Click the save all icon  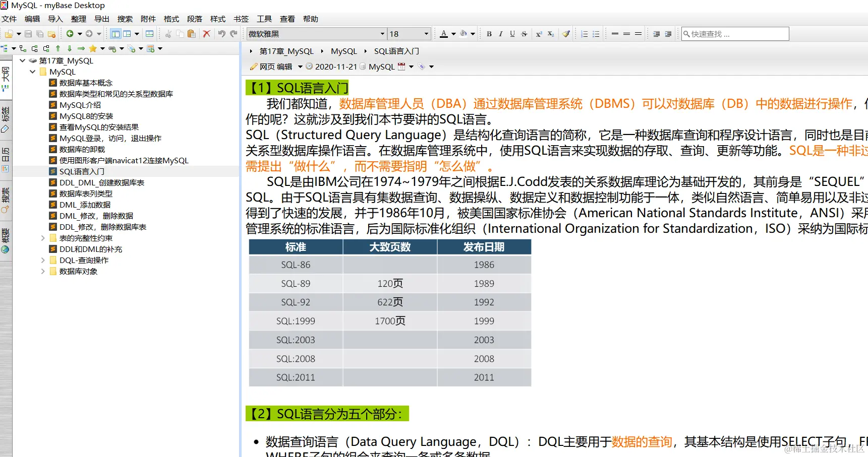[40, 34]
